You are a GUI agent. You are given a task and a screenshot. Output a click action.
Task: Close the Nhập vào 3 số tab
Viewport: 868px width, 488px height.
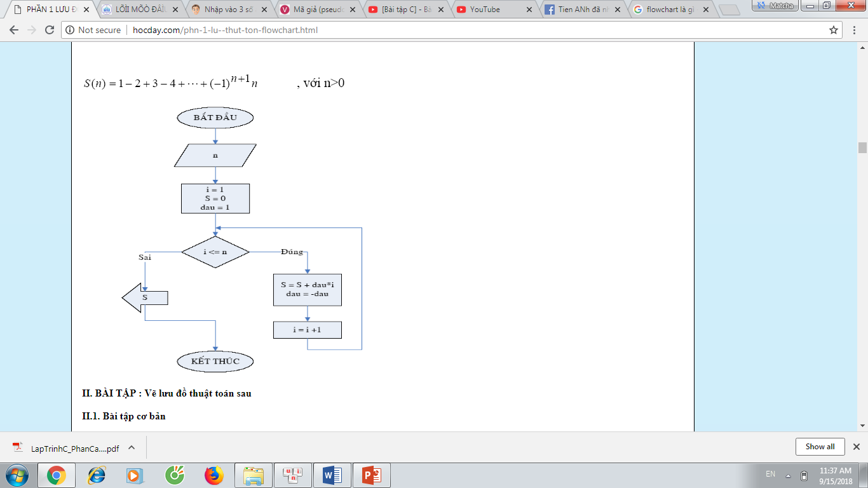tap(264, 10)
